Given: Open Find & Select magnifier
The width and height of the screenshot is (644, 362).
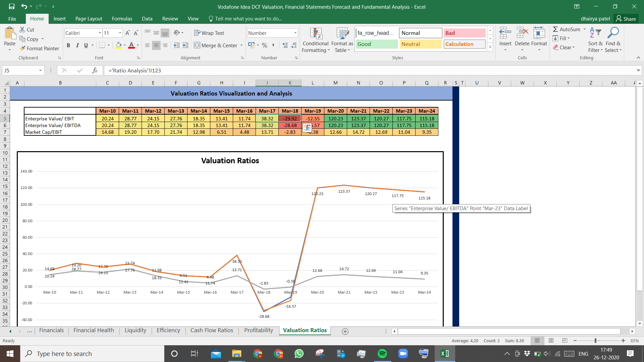Looking at the screenshot, I should click(x=613, y=40).
